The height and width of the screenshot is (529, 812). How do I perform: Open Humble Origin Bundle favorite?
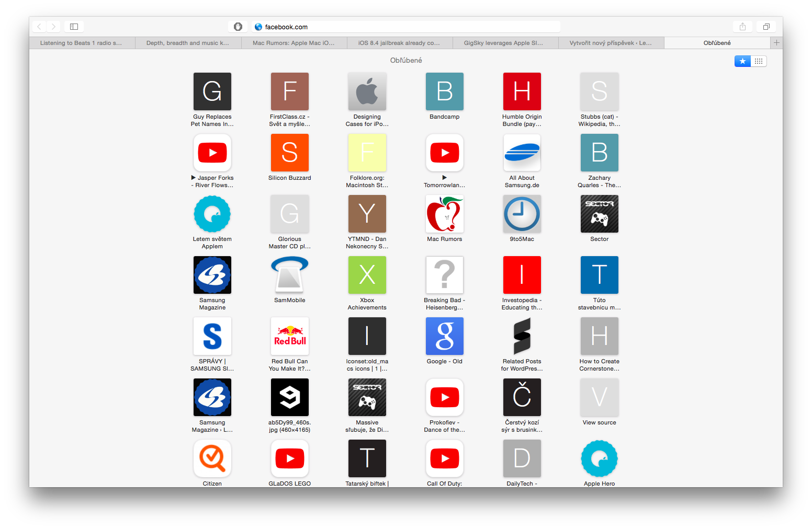coord(522,91)
